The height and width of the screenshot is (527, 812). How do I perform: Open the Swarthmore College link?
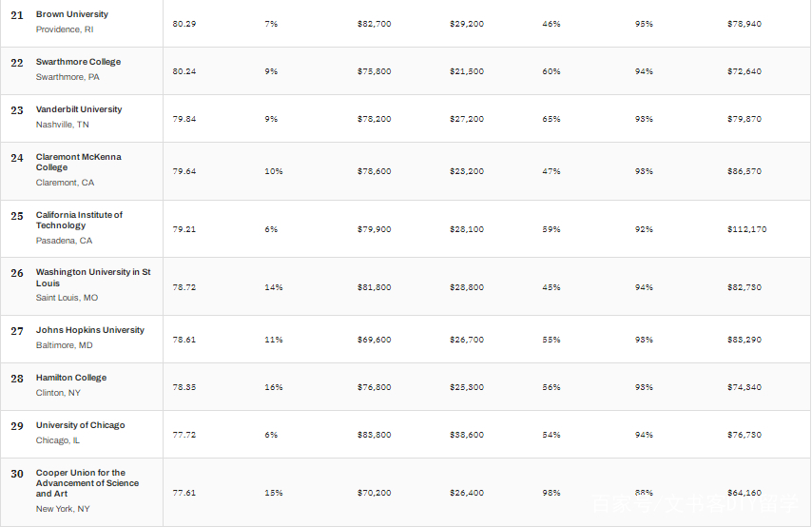point(78,62)
